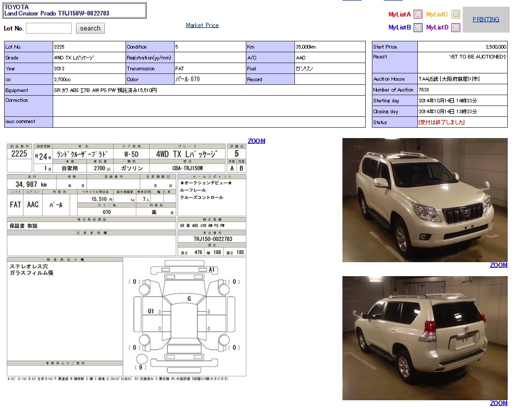Viewport: 532px width, 408px height.
Task: Click the Start Price value 2,500,000
Action: tap(495, 47)
